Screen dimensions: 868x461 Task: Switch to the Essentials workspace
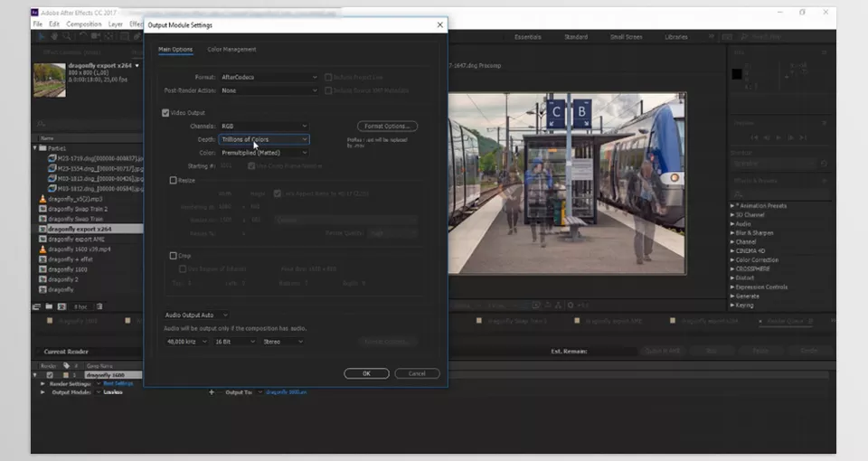pyautogui.click(x=527, y=37)
